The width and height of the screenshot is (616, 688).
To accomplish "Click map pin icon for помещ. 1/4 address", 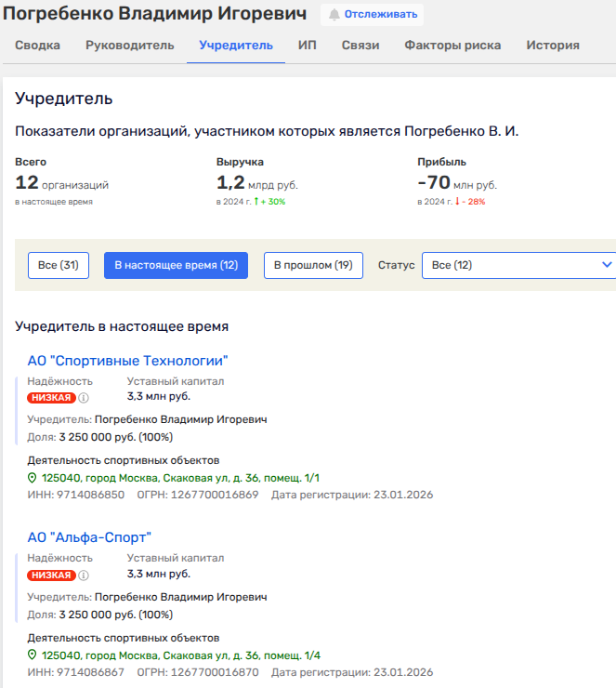I will pos(33,655).
